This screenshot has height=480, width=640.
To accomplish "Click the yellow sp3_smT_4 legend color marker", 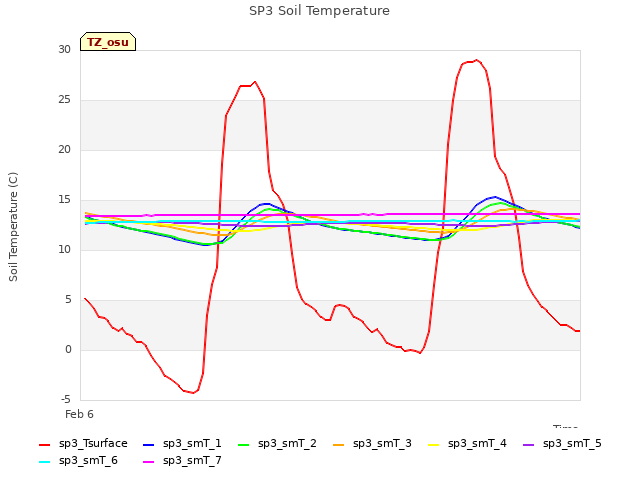I will click(x=434, y=444).
